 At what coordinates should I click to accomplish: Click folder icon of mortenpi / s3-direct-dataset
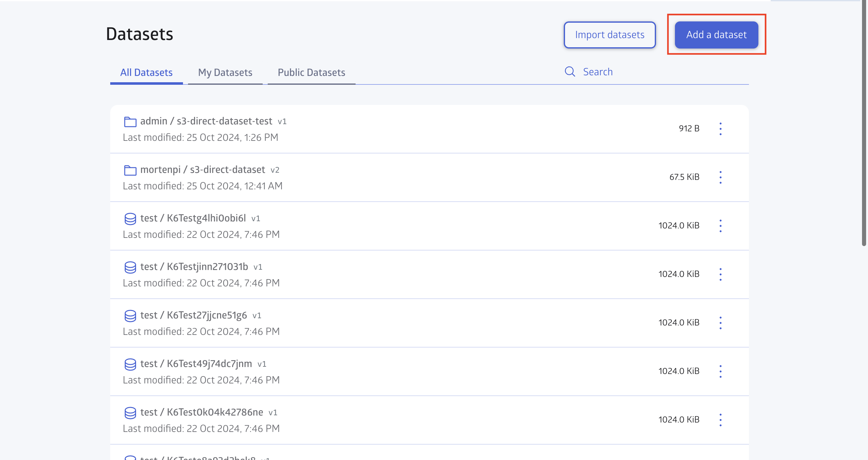point(130,170)
